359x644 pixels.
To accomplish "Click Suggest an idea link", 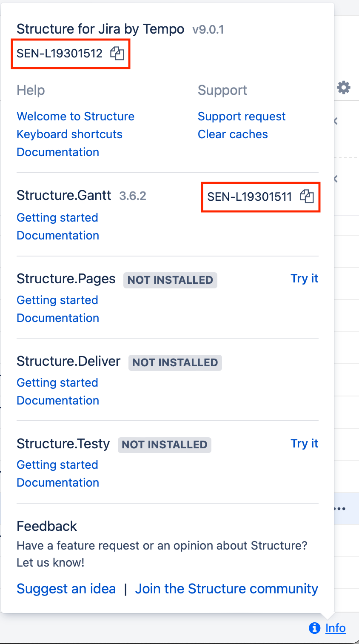I will coord(66,589).
